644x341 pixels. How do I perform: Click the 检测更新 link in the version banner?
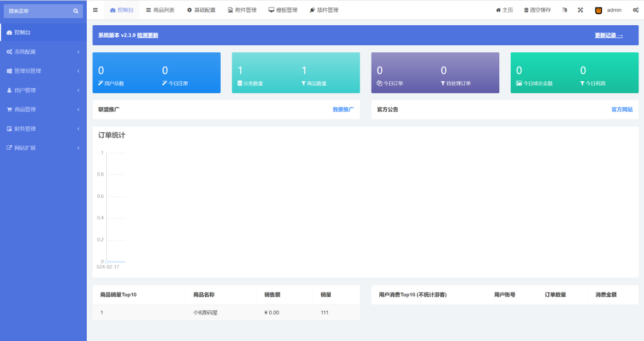(147, 35)
